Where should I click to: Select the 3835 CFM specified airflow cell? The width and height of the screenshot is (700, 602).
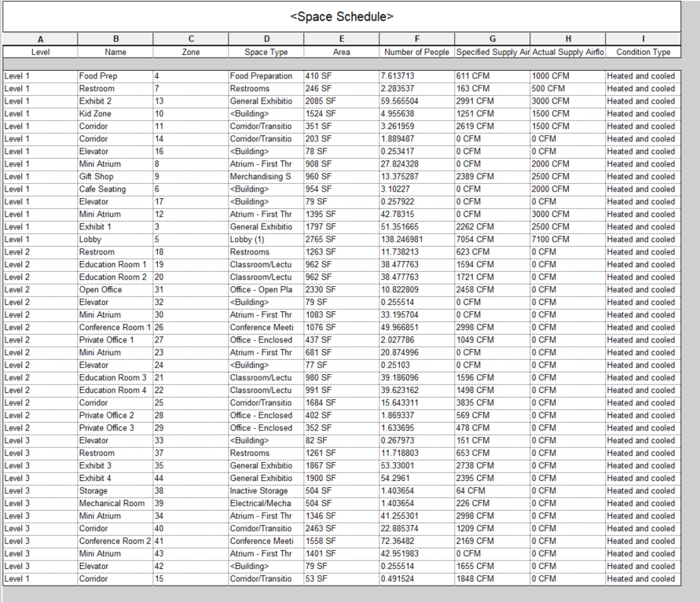(x=493, y=402)
